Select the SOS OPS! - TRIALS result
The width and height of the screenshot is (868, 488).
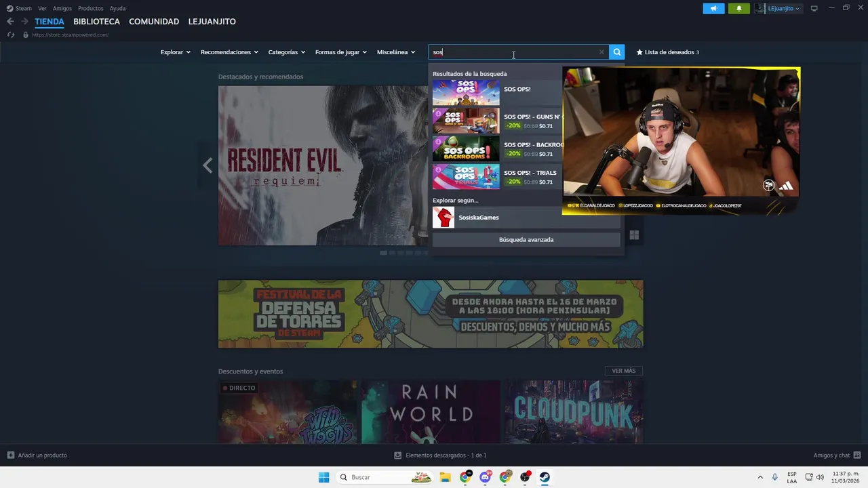(x=497, y=176)
